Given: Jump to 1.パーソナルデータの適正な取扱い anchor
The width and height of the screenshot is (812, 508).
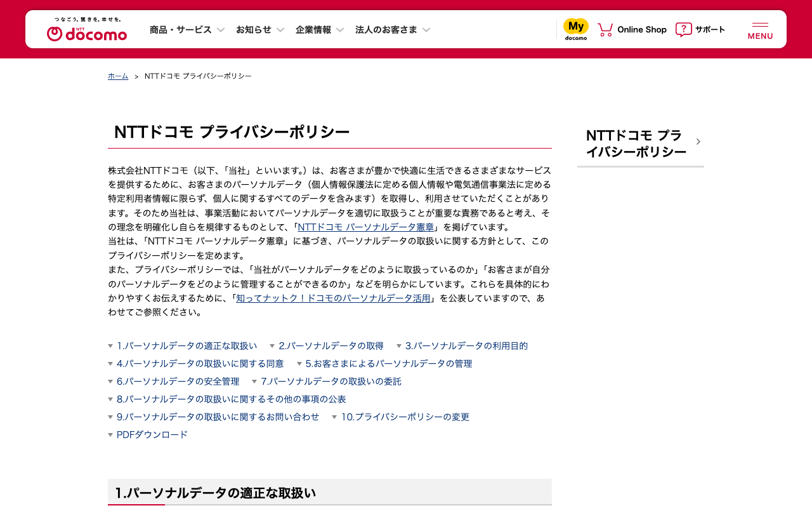Looking at the screenshot, I should pos(183,346).
